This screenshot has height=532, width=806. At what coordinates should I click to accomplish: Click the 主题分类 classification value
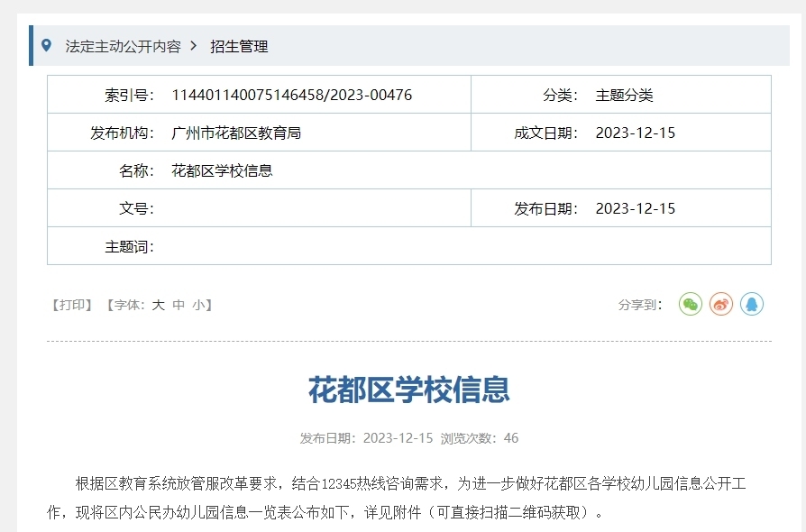pyautogui.click(x=624, y=95)
